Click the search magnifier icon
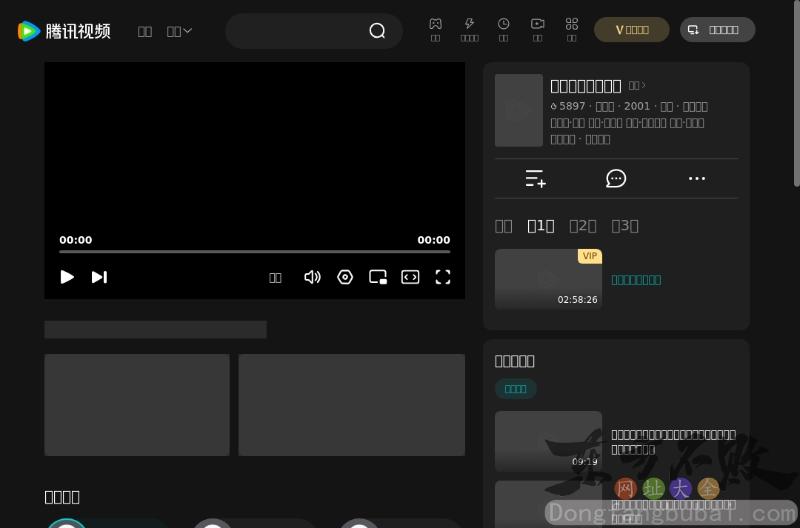 point(377,31)
